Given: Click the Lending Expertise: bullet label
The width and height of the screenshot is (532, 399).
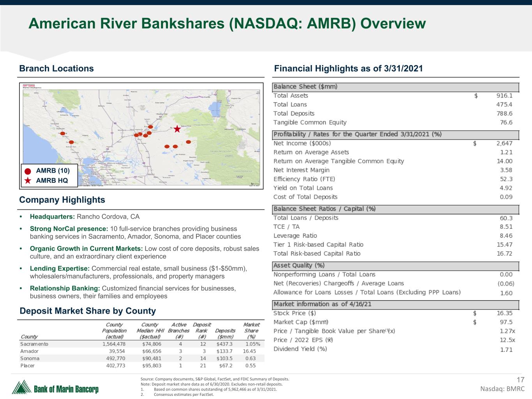Looking at the screenshot, I should (60, 268).
